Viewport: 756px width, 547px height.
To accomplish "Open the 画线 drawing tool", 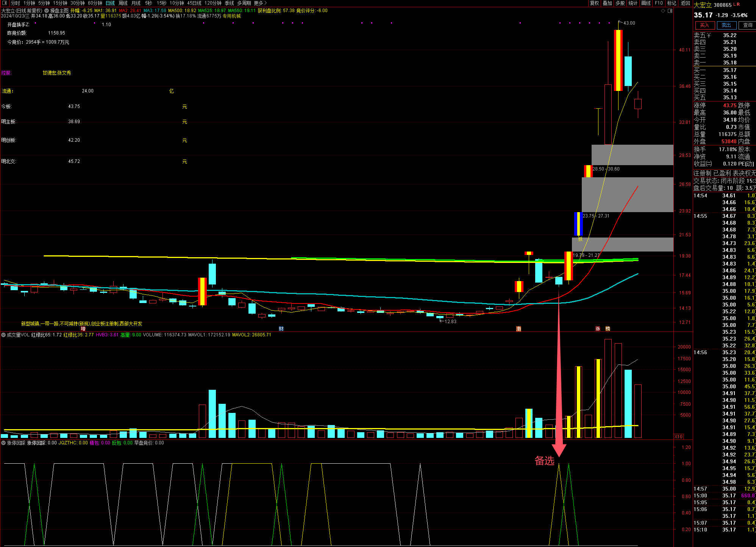I will click(x=646, y=3).
